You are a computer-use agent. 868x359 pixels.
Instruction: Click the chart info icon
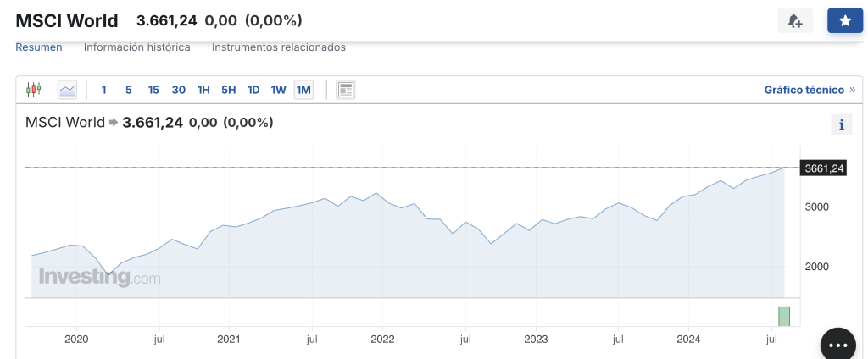tap(841, 125)
